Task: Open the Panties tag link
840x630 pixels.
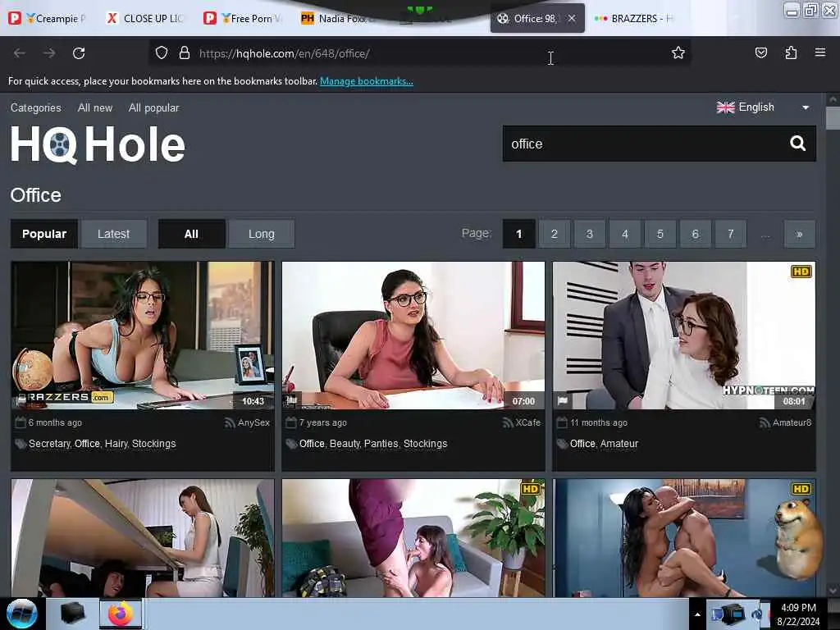Action: coord(381,444)
